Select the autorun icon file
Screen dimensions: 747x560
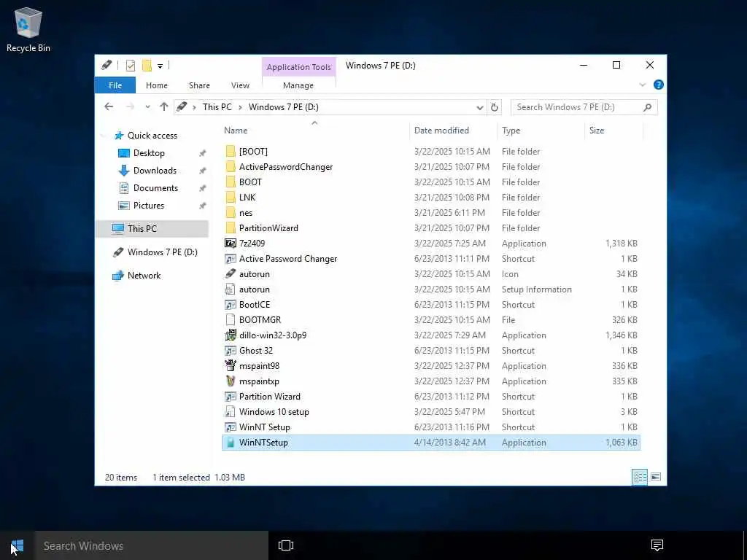[255, 274]
